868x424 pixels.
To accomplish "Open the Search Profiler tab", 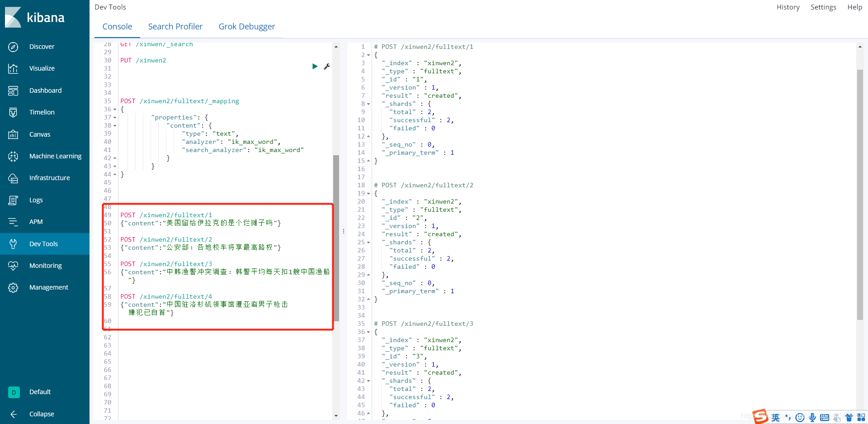I will click(x=175, y=27).
